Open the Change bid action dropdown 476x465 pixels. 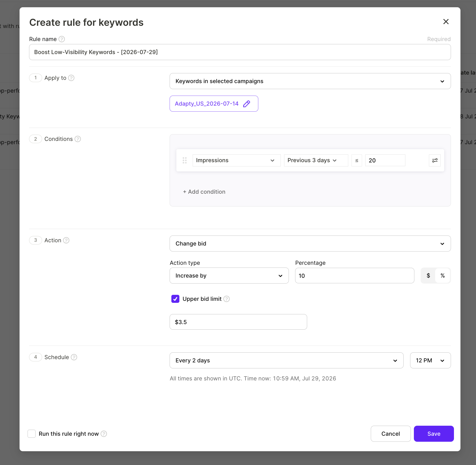click(x=310, y=244)
